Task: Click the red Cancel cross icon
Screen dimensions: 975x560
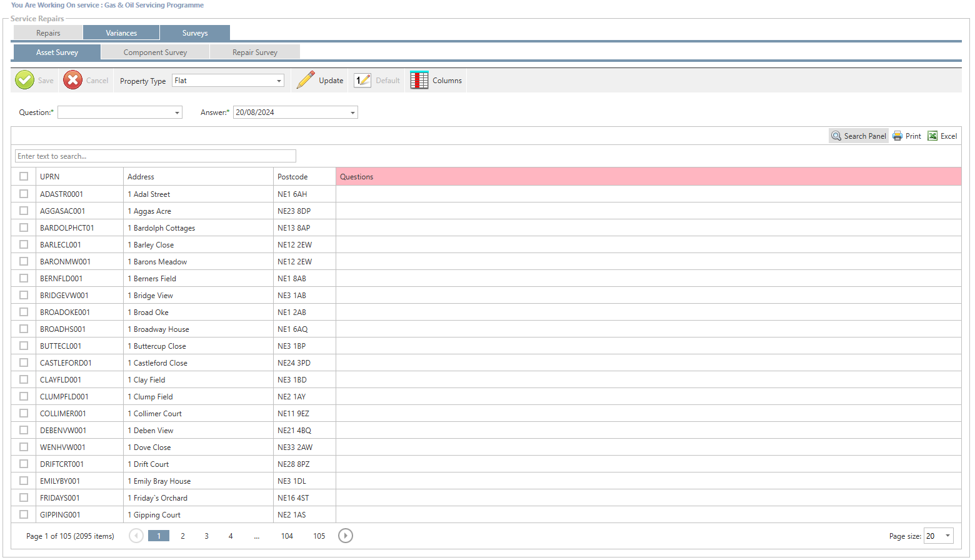Action: tap(72, 80)
